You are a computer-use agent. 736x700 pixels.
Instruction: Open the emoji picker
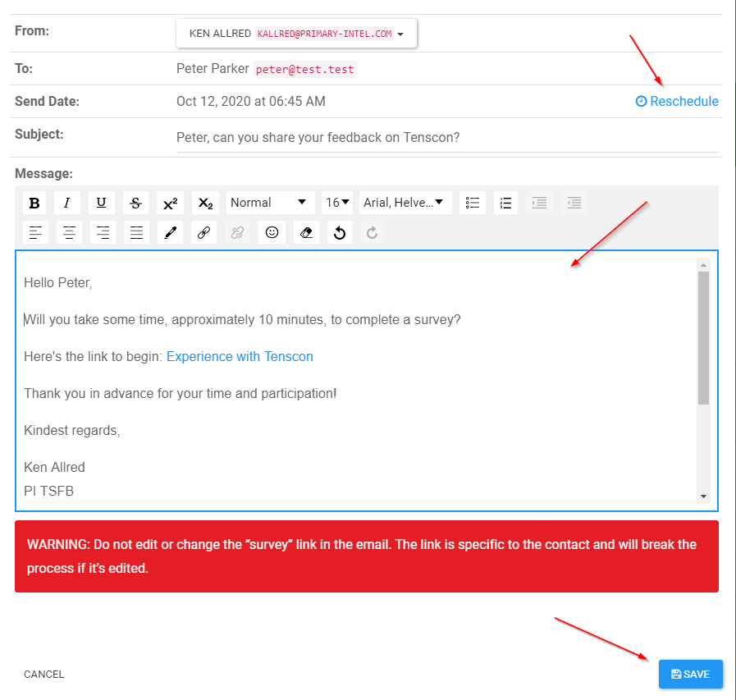[x=272, y=232]
